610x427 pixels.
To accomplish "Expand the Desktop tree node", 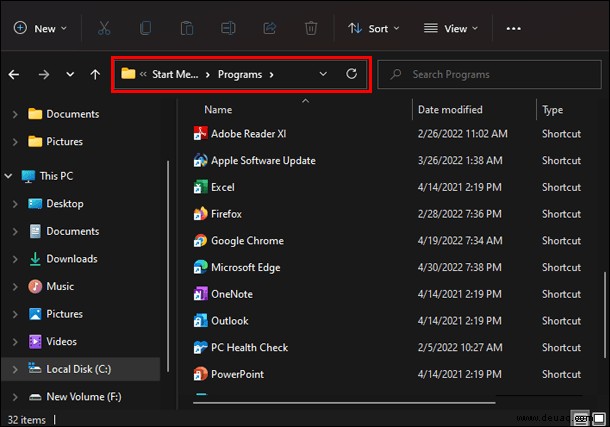I will click(x=15, y=204).
